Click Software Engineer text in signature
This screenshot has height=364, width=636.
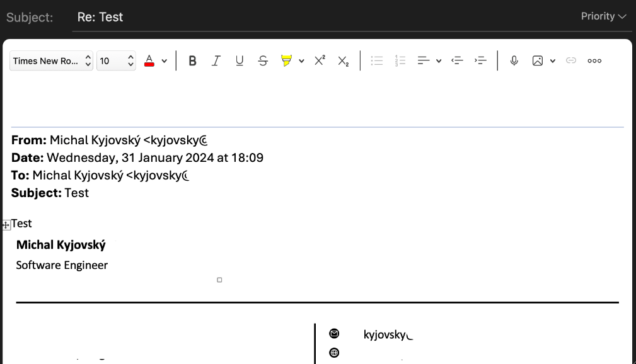[62, 265]
